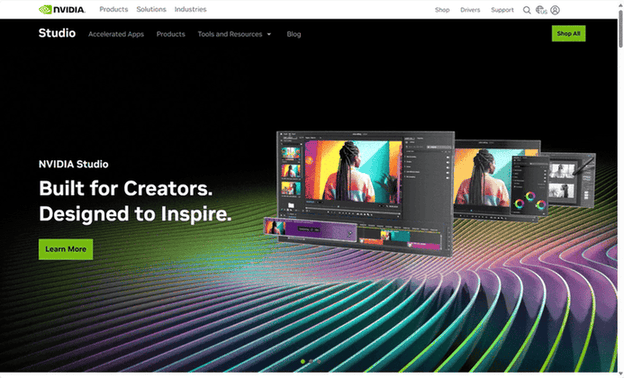The height and width of the screenshot is (378, 624).
Task: Click the Shop All button
Action: (568, 33)
